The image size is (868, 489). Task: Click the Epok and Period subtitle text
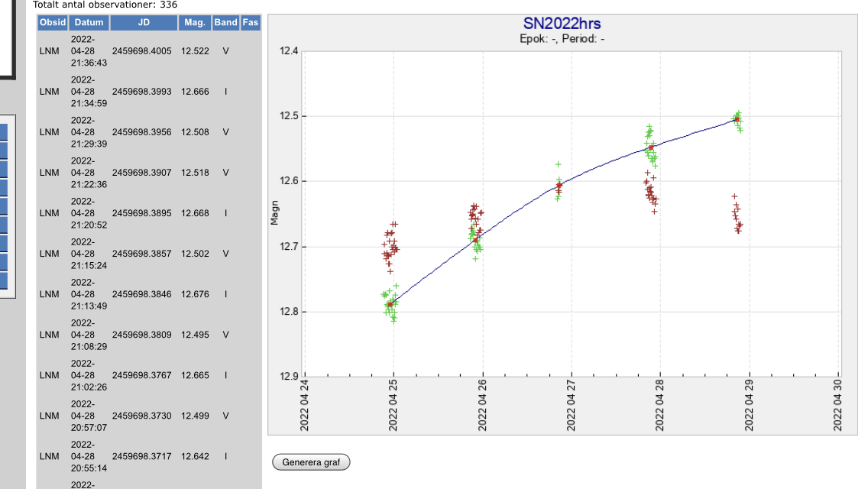pos(562,39)
